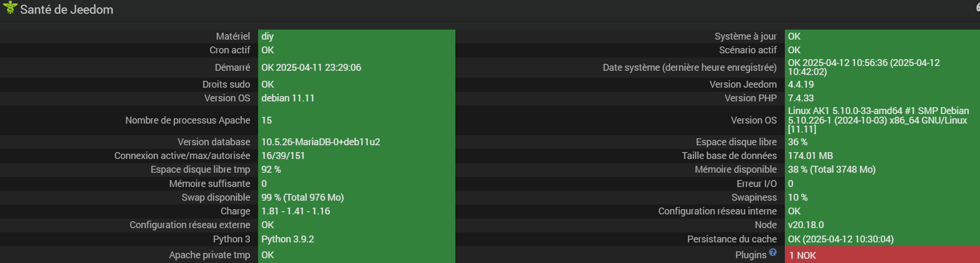Open the help icon next to Plugins

point(773,252)
